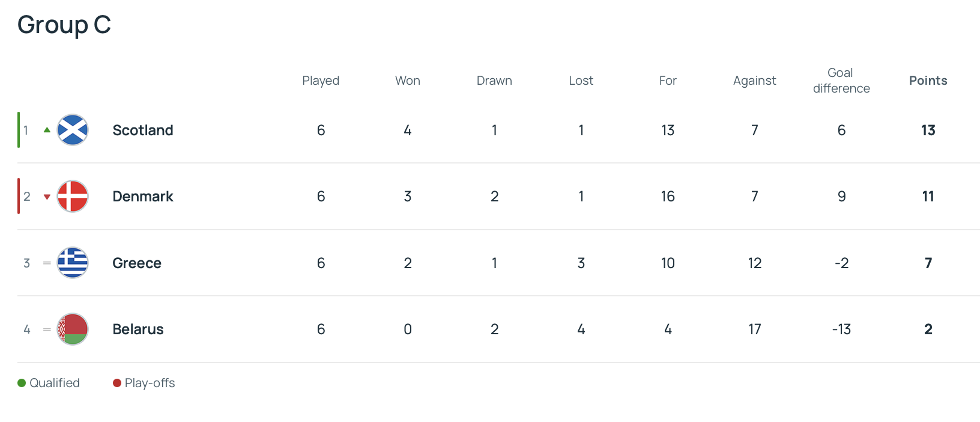Click the Points column header
Image resolution: width=980 pixels, height=422 pixels.
tap(928, 81)
